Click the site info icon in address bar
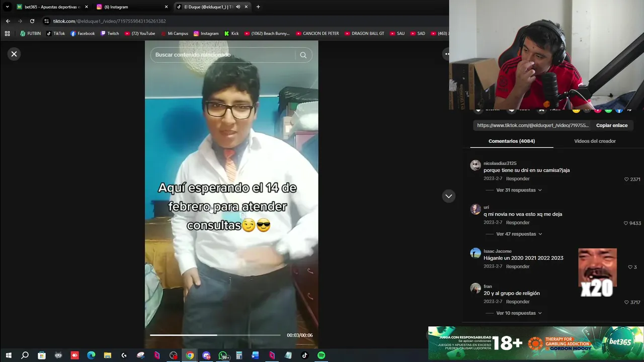The image size is (644, 362). tap(47, 21)
